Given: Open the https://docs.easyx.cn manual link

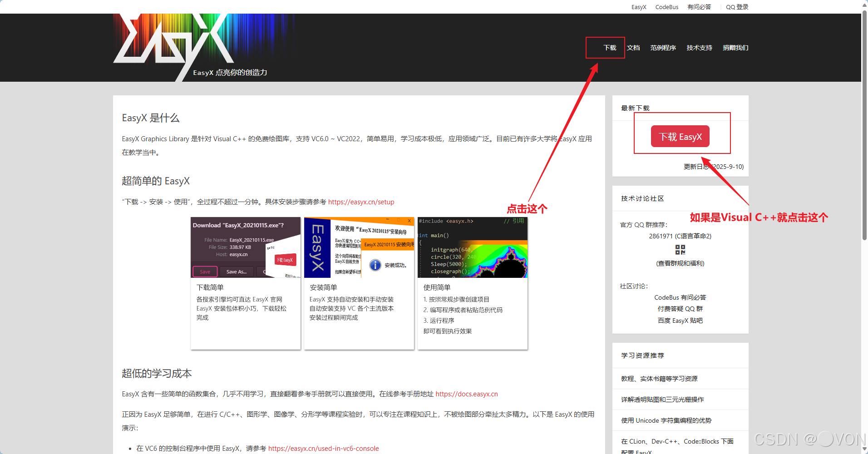Looking at the screenshot, I should [467, 394].
